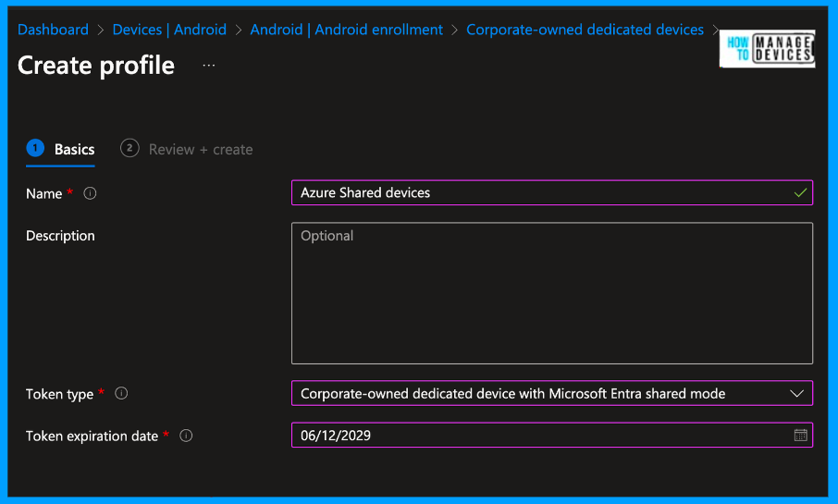Click the Name input field

coord(551,192)
